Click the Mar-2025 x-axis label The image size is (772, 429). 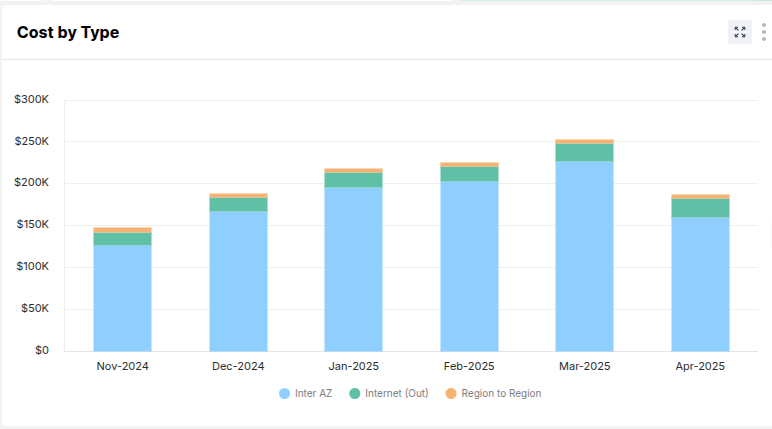(x=584, y=367)
